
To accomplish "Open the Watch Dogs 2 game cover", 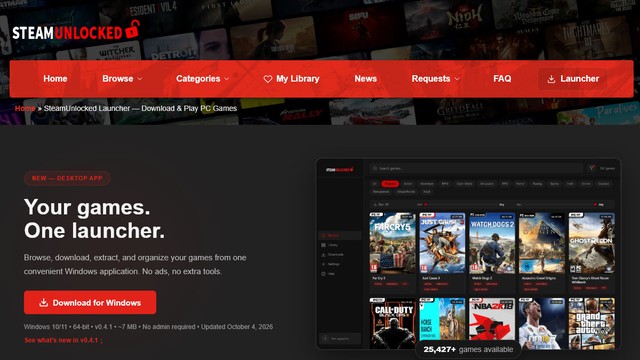I will click(492, 243).
